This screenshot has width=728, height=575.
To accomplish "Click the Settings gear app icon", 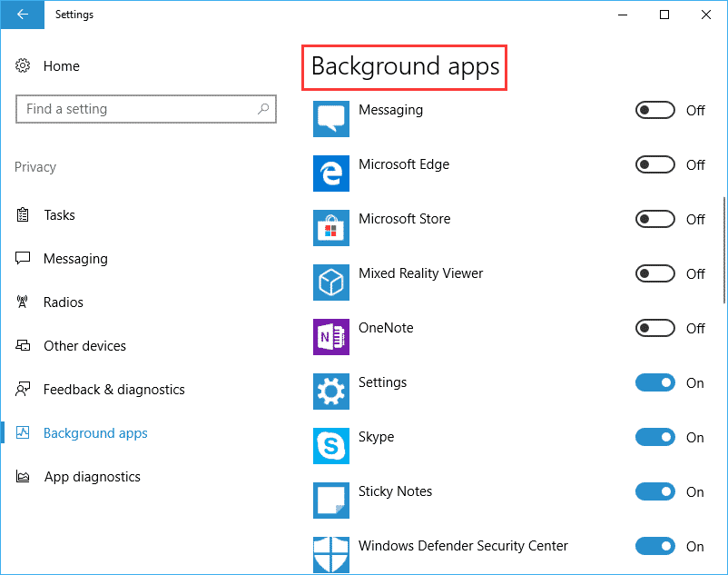I will point(331,392).
